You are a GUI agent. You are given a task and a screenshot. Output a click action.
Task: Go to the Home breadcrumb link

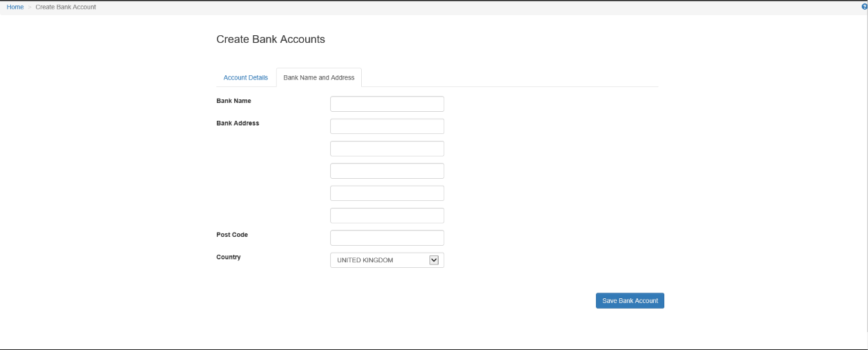point(15,7)
